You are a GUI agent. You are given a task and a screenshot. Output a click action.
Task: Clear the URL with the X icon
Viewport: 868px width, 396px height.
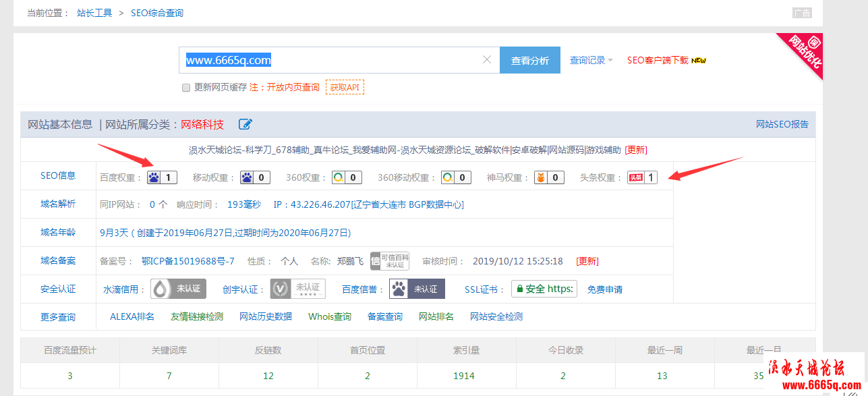click(x=487, y=59)
